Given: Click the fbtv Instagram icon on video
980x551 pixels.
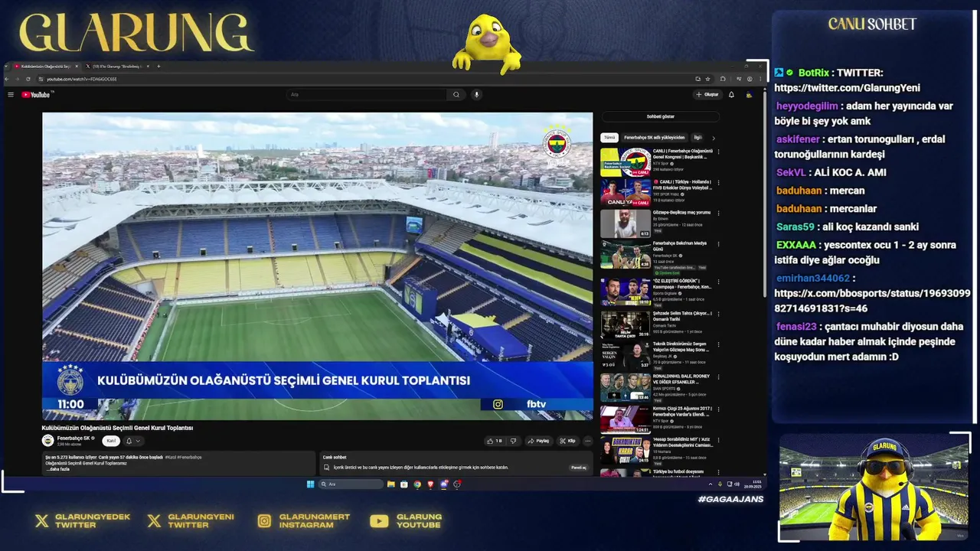Looking at the screenshot, I should click(x=498, y=404).
